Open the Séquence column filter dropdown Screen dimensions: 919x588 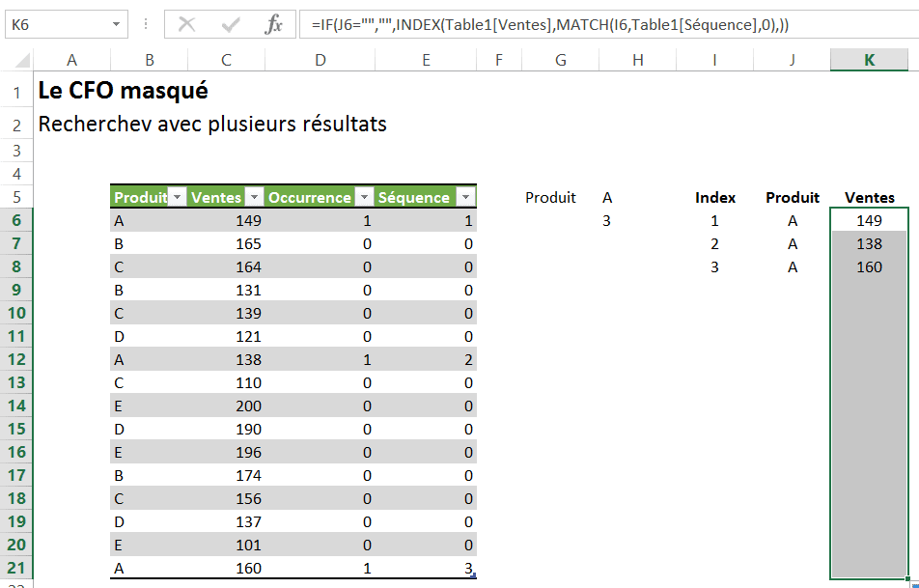coord(465,198)
